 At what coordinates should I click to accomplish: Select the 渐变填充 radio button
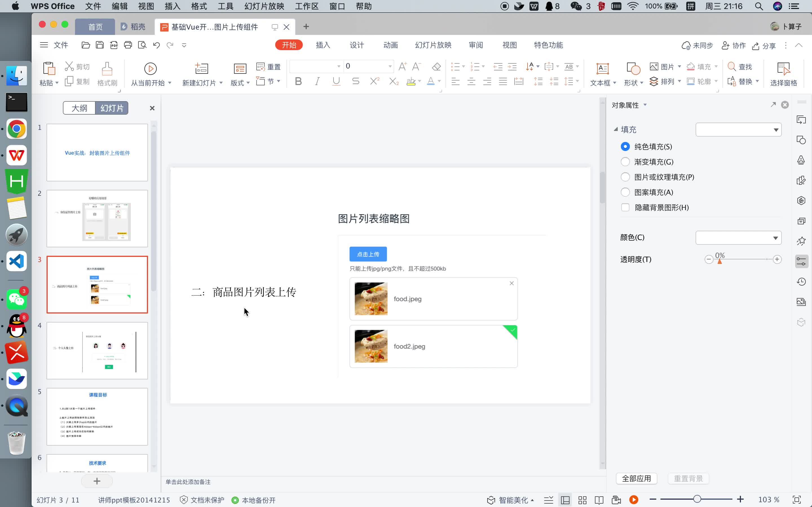pos(625,162)
